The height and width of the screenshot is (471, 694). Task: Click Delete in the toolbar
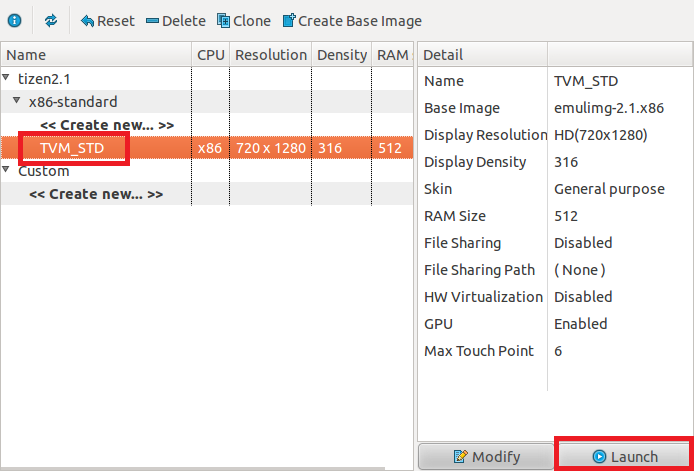click(x=176, y=21)
